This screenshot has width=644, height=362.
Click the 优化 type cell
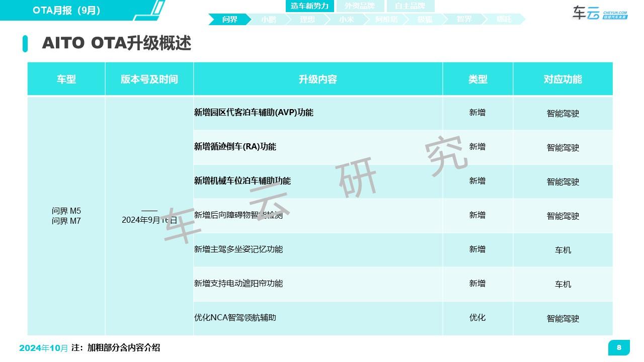coord(477,318)
